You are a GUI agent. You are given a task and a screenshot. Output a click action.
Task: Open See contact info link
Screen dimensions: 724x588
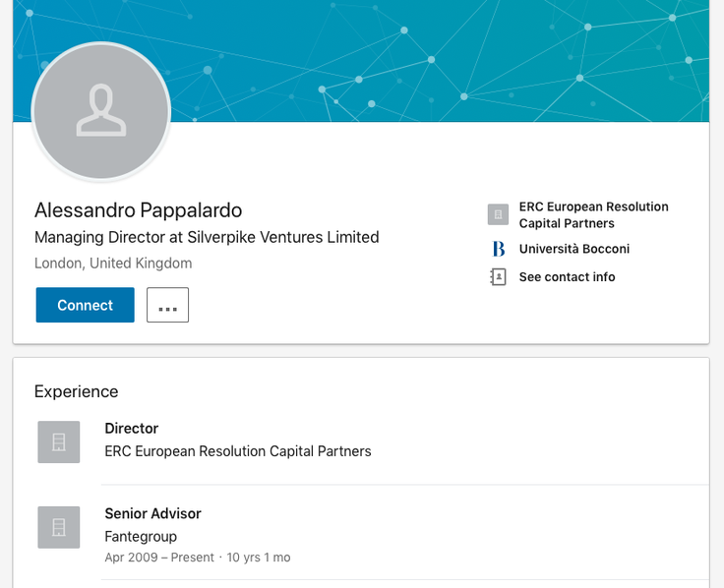[567, 277]
